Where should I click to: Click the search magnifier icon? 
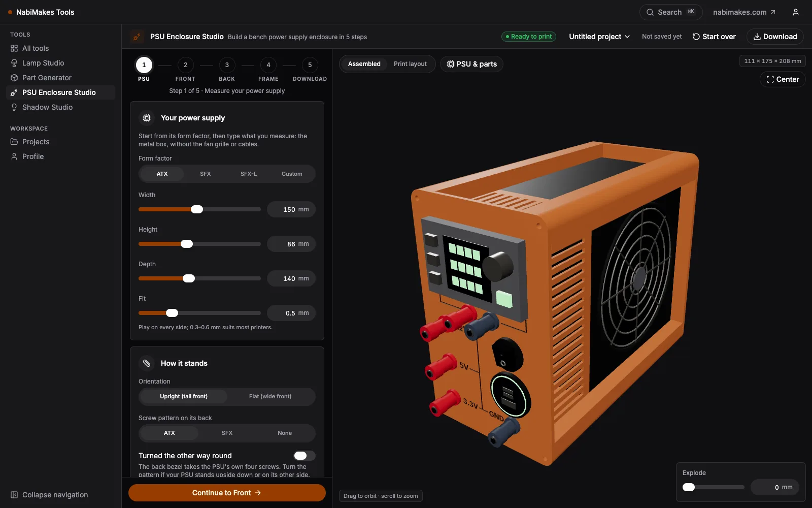650,12
